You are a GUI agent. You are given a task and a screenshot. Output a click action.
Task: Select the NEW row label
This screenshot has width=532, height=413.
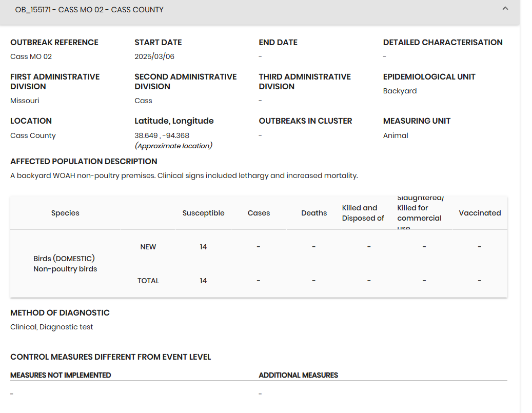click(x=148, y=247)
